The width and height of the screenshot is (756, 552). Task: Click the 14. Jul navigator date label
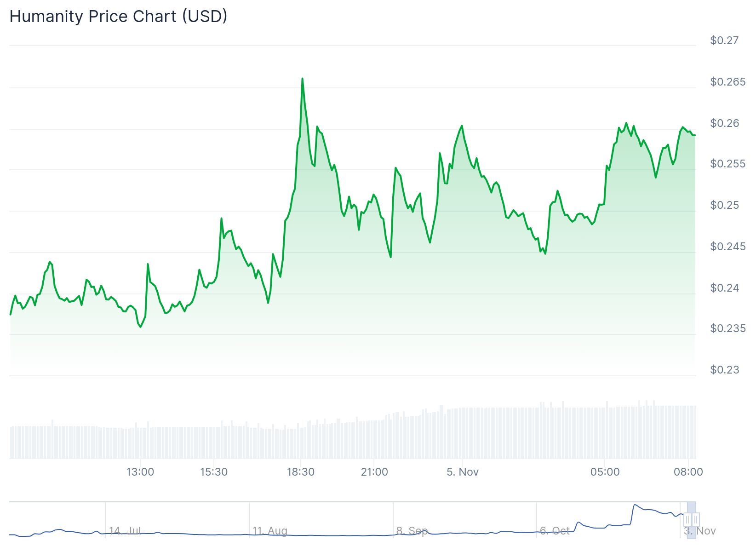[x=125, y=531]
